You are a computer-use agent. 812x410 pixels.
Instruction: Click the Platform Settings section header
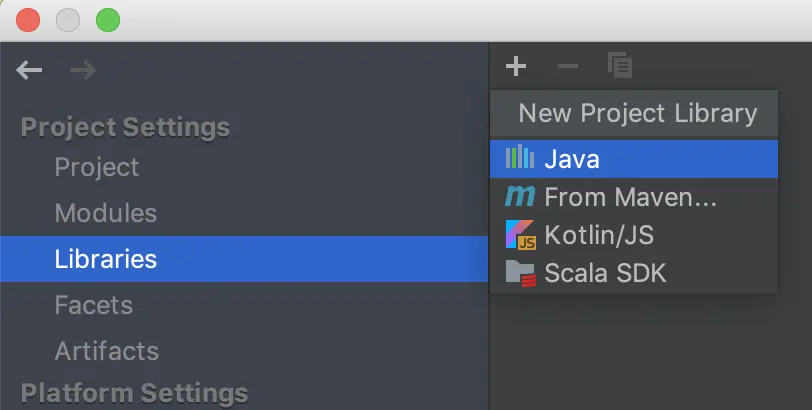pyautogui.click(x=134, y=392)
